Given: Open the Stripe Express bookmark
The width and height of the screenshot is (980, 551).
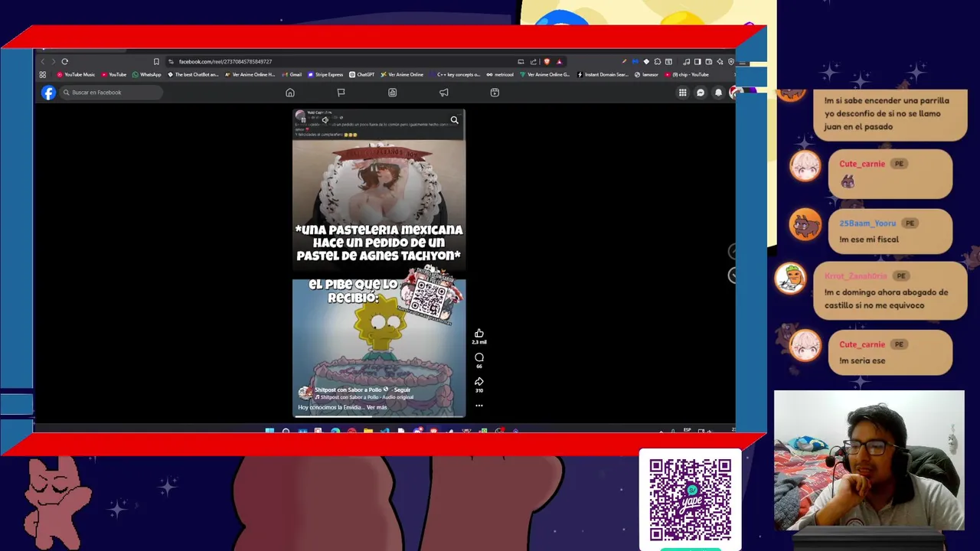Looking at the screenshot, I should click(x=325, y=75).
